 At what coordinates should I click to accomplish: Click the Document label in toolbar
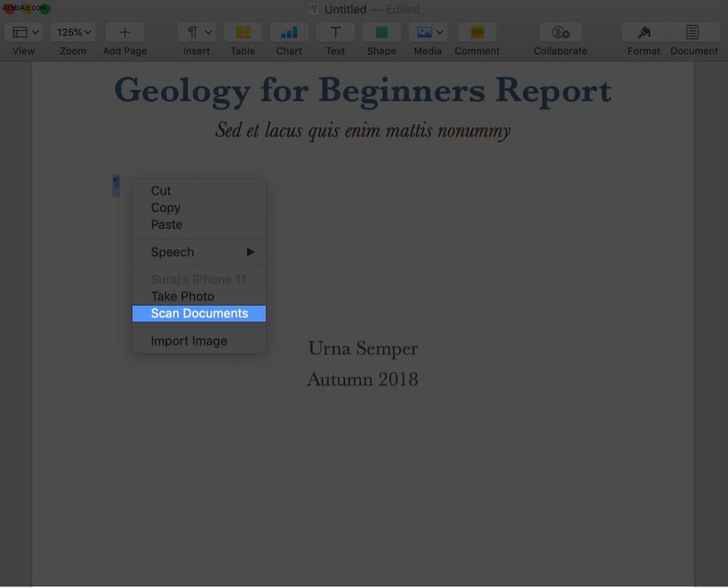[x=694, y=51]
